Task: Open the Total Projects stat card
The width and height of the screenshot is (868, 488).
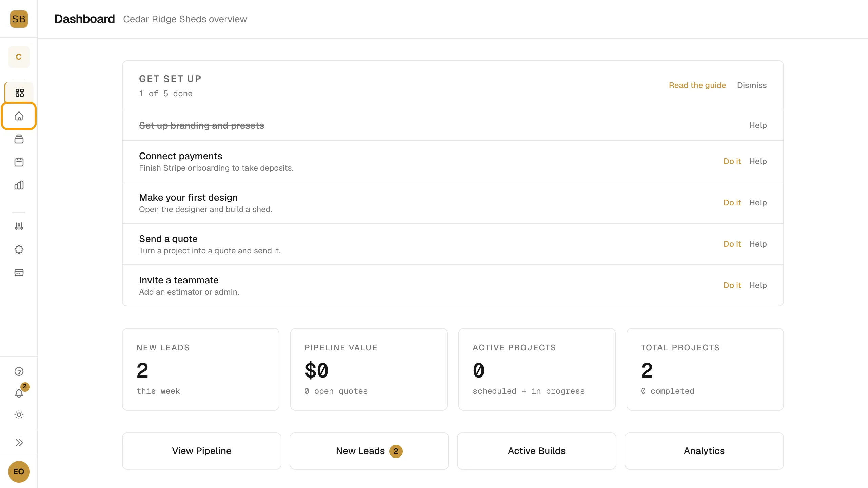Action: 705,369
